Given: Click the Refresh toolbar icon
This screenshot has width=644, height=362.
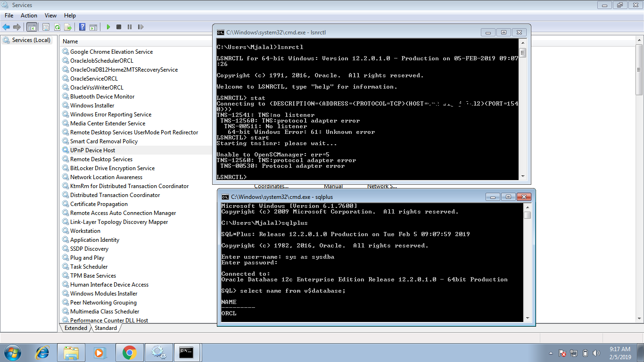Looking at the screenshot, I should coord(57,27).
